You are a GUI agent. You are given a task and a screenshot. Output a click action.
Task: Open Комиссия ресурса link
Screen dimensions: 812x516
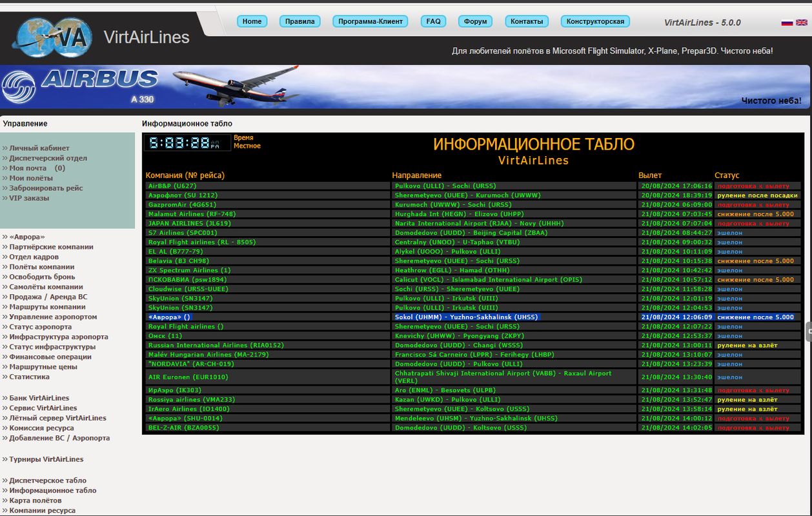click(41, 428)
